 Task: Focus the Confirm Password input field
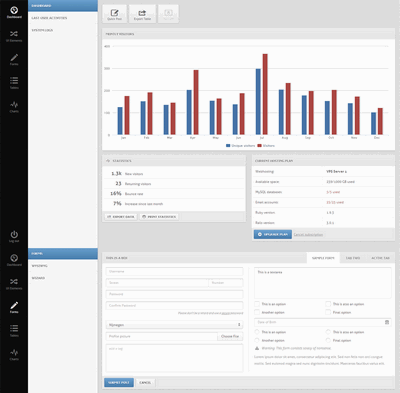pos(174,305)
